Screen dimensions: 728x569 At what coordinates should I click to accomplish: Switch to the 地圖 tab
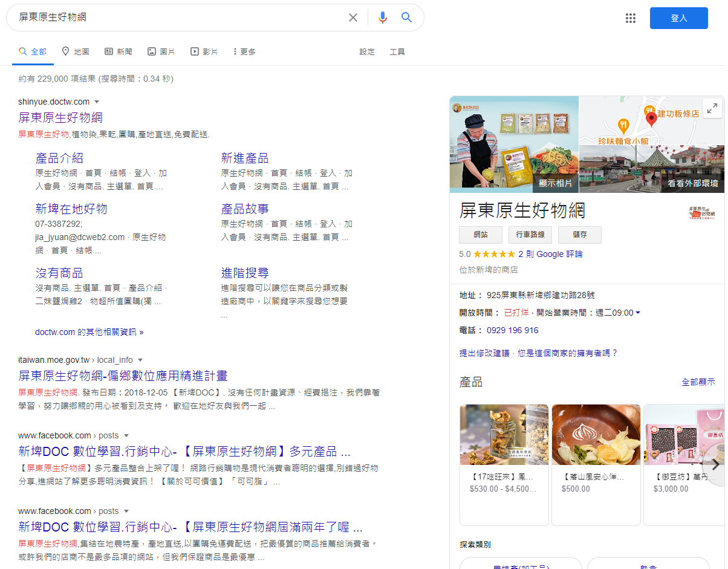pyautogui.click(x=76, y=52)
